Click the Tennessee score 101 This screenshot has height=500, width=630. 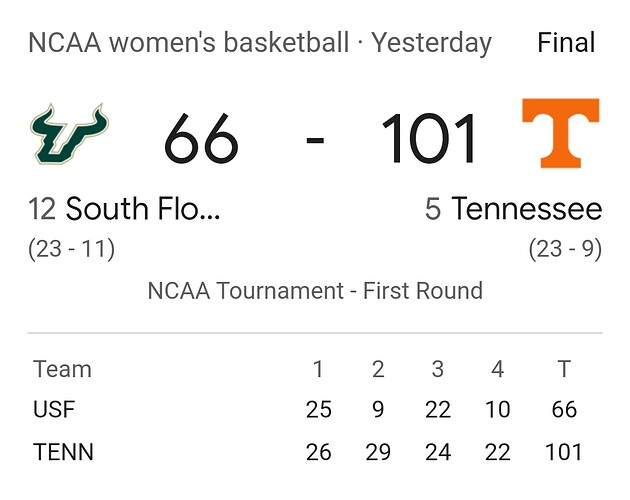tap(429, 139)
